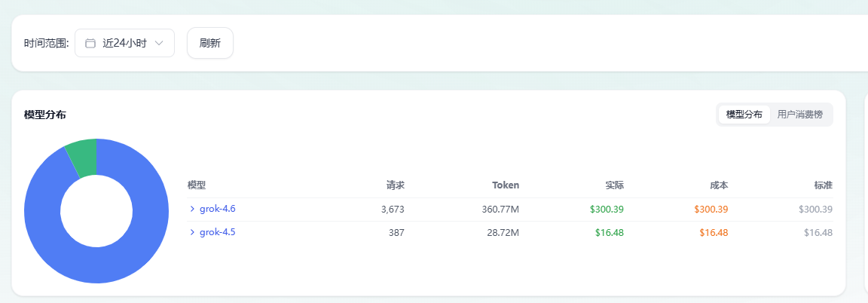Switch to the 模型分布 tab
This screenshot has height=303, width=868.
point(744,115)
